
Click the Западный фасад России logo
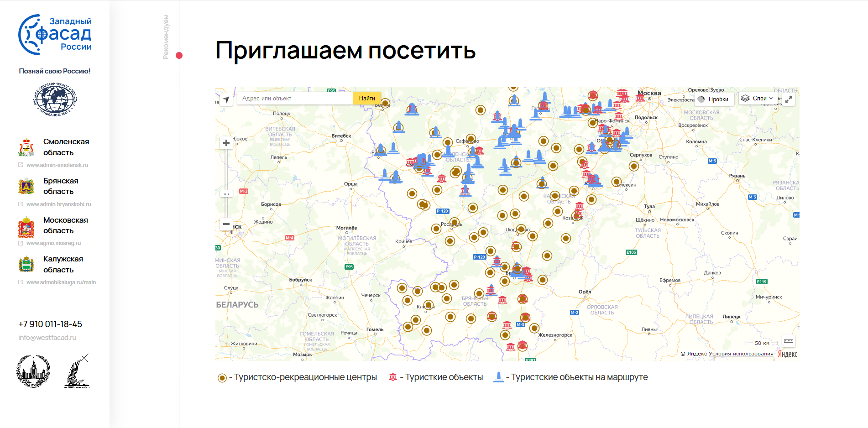pos(55,35)
